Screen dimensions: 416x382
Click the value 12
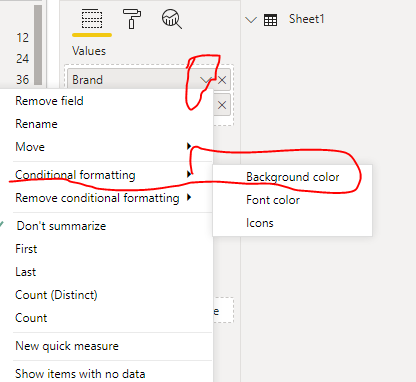coord(23,38)
